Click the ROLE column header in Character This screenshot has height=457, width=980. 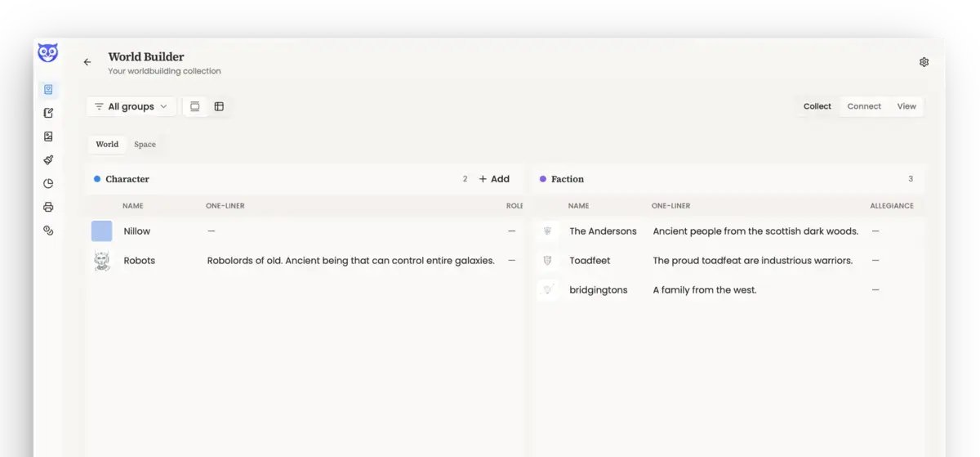[514, 206]
